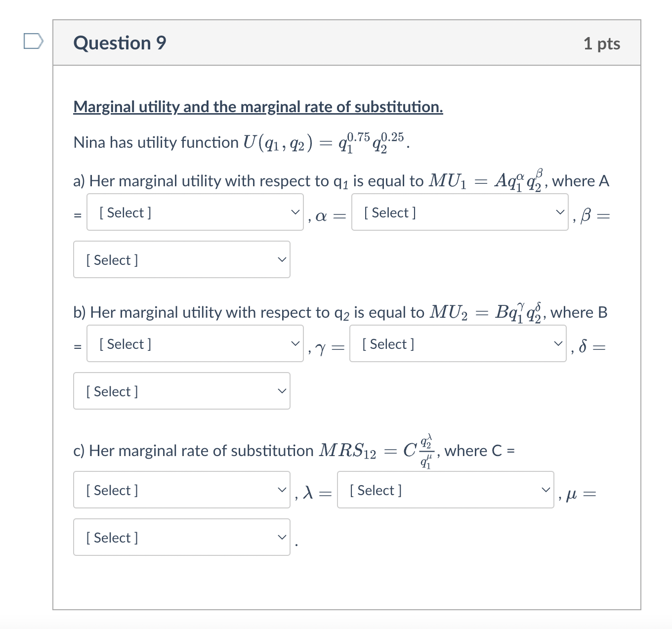Viewport: 672px width, 629px height.
Task: Open the δ exponent select dropdown
Action: 181,391
